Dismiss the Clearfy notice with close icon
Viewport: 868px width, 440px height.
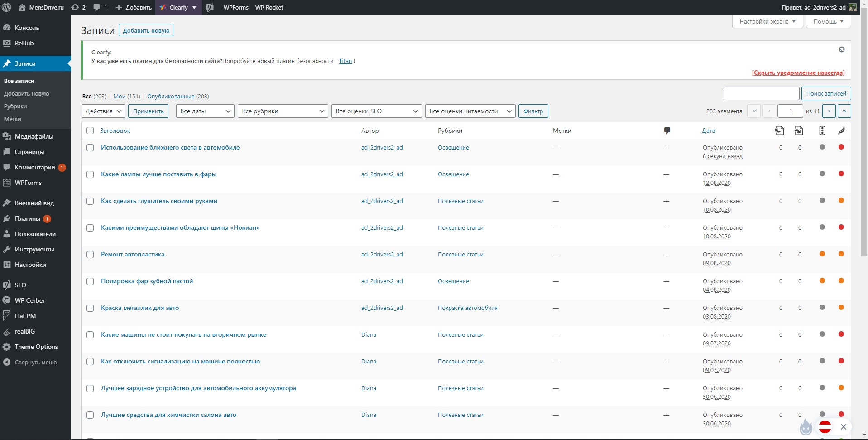841,49
